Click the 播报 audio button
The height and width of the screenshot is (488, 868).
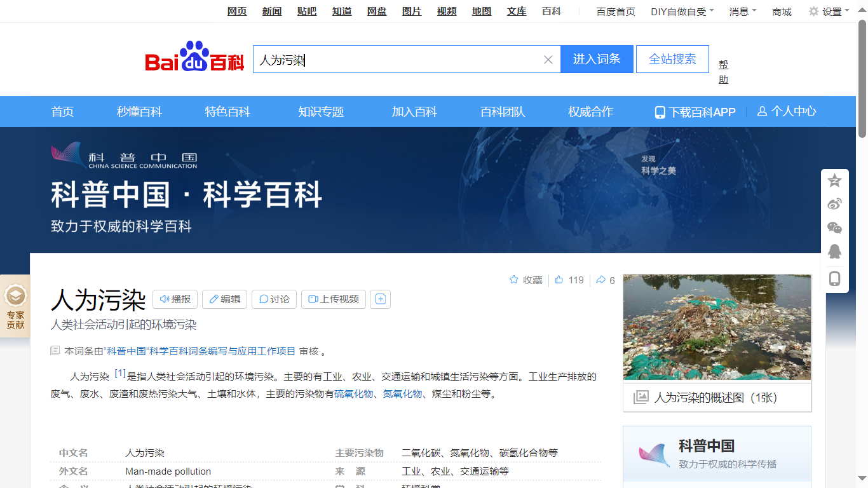point(175,299)
